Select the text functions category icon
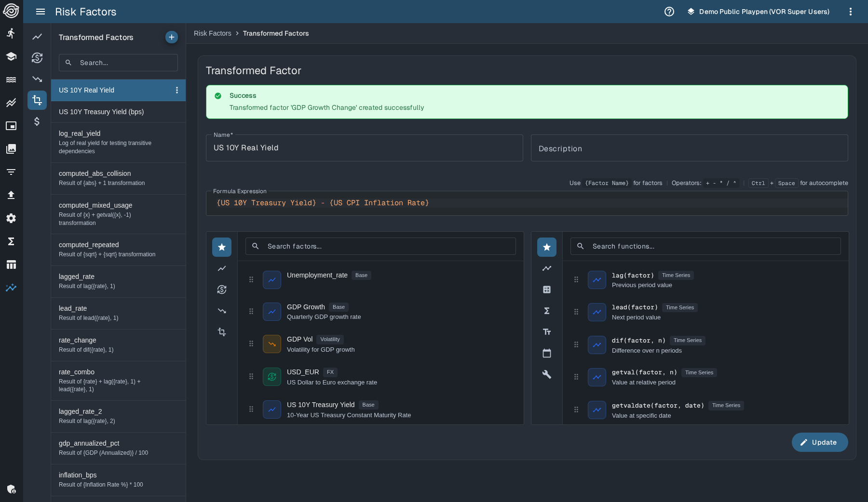 click(546, 332)
